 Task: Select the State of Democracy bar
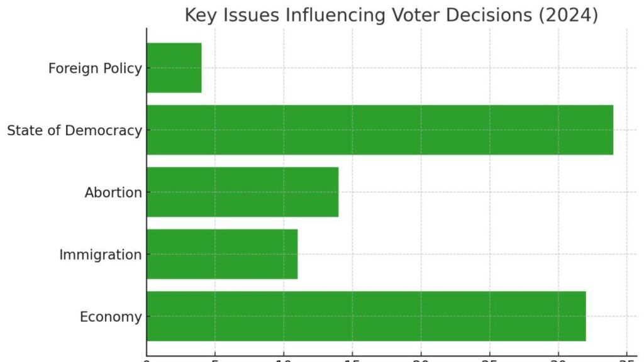tap(379, 130)
